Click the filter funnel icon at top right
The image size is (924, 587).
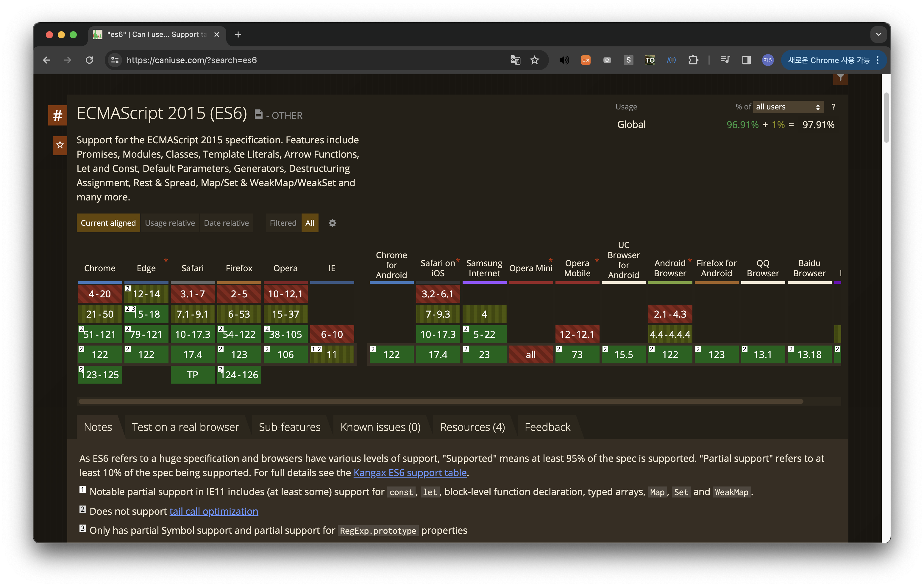coord(840,78)
